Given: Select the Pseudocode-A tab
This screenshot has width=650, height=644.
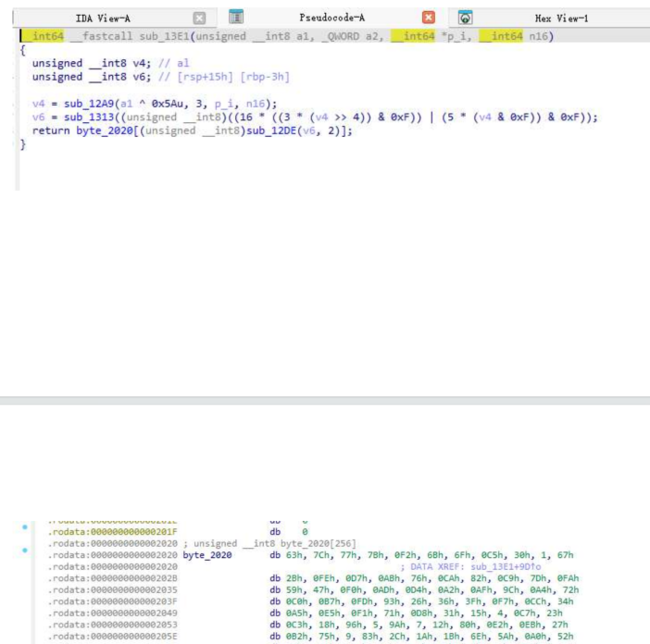Looking at the screenshot, I should pyautogui.click(x=331, y=18).
